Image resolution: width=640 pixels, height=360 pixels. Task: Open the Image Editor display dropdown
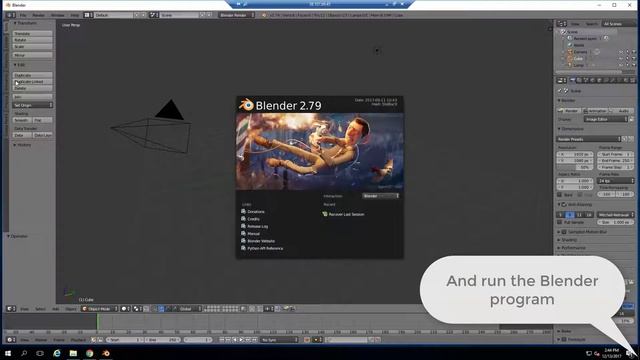coord(606,119)
